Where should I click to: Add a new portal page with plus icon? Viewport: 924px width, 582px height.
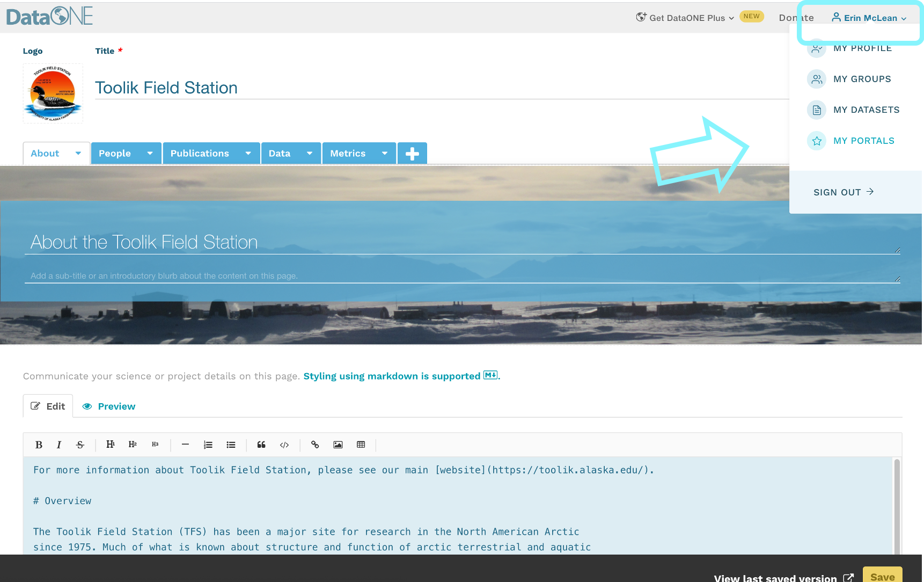tap(412, 154)
